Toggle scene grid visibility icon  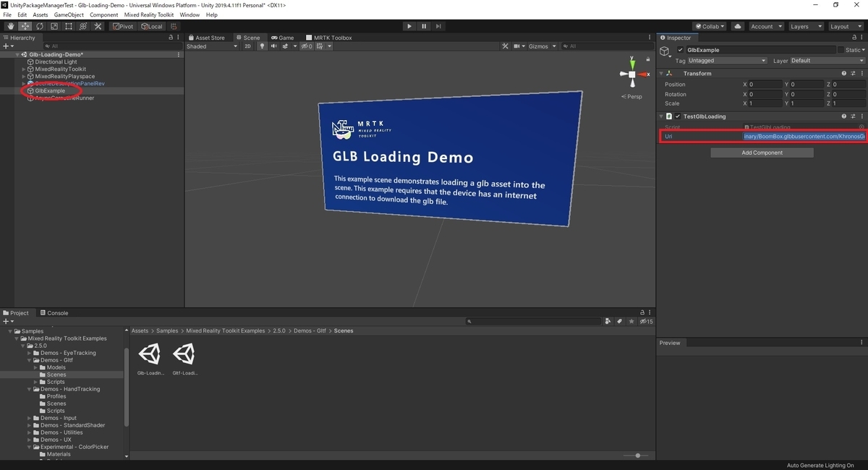click(x=320, y=46)
